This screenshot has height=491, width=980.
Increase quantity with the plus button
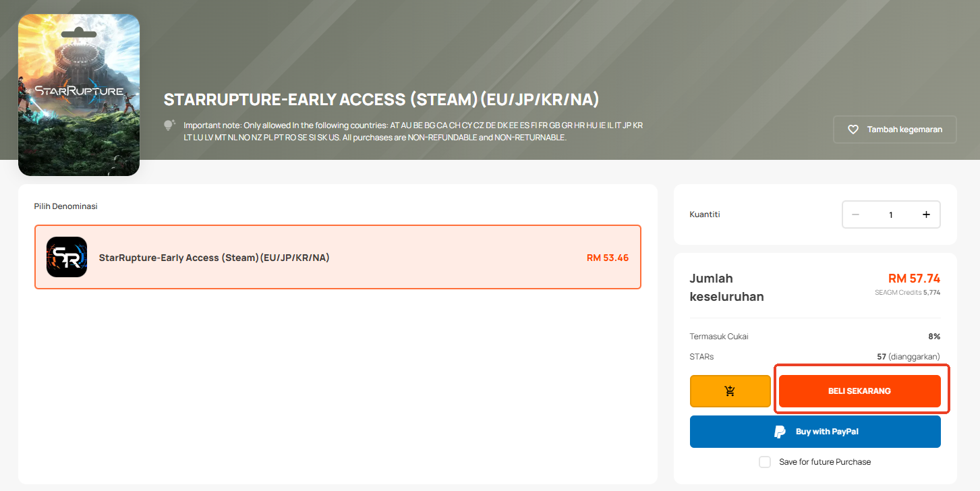tap(926, 214)
